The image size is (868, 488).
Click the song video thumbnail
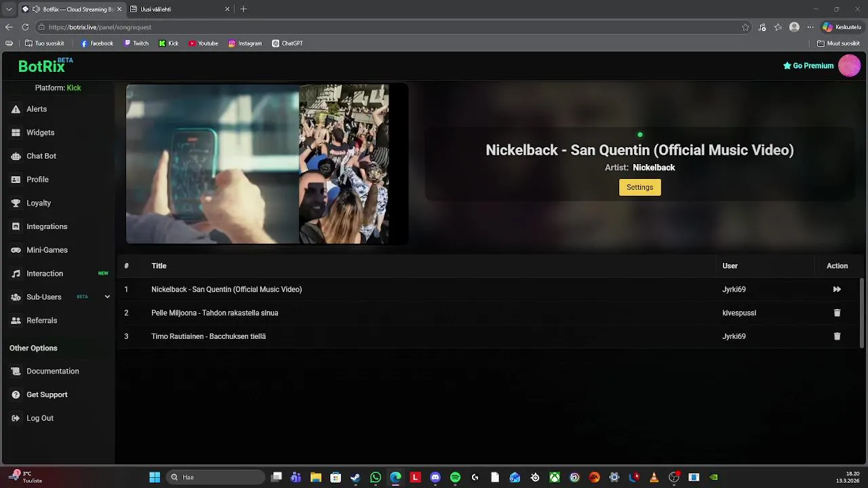(267, 163)
